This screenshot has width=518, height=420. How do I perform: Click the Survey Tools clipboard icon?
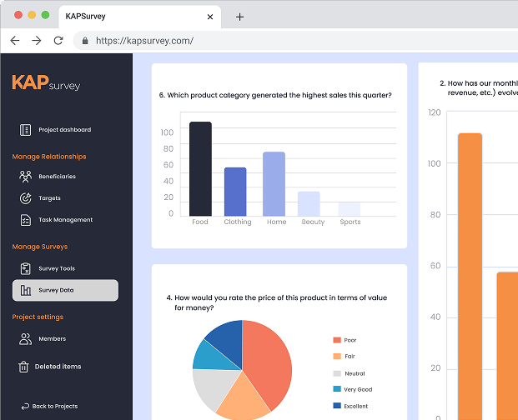25,268
